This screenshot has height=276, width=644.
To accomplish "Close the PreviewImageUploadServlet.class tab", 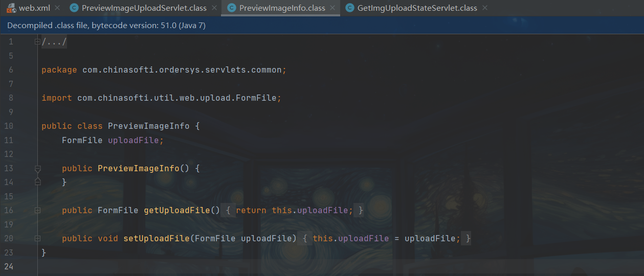I will (x=214, y=8).
